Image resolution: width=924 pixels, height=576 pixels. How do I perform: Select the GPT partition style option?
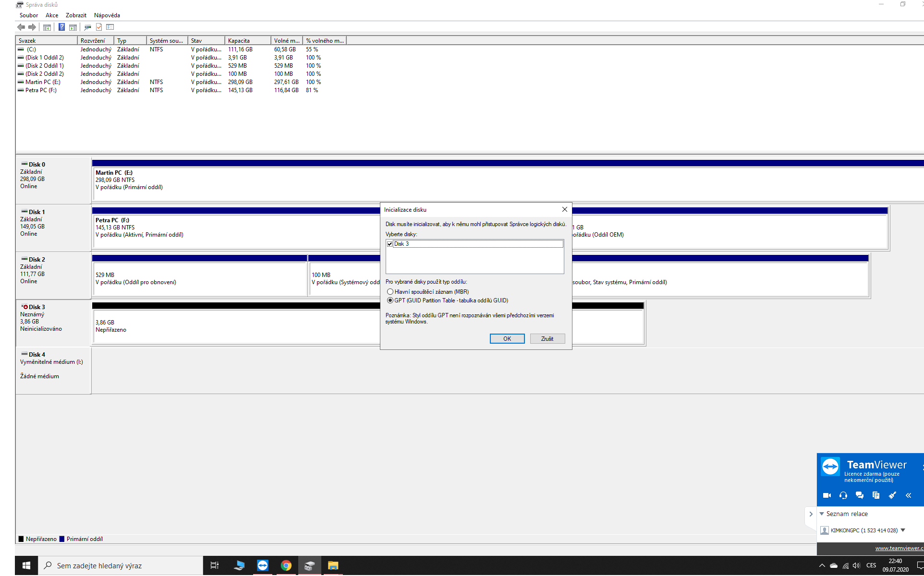390,300
